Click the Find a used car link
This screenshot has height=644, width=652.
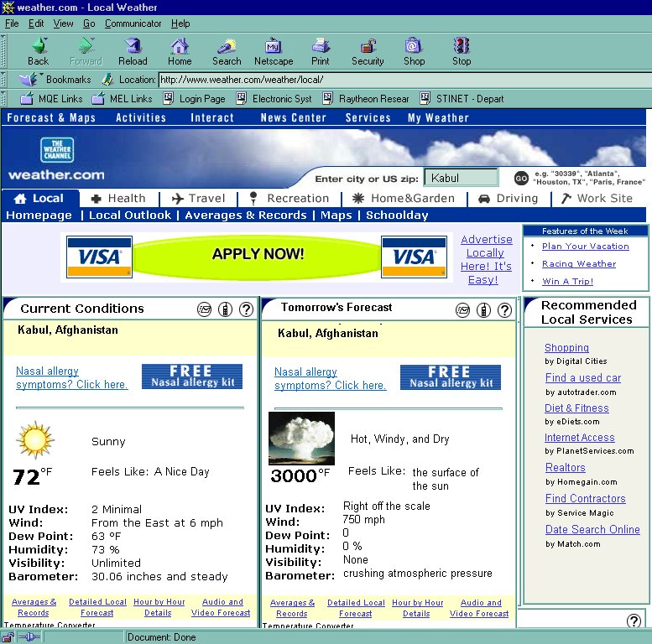pyautogui.click(x=582, y=377)
